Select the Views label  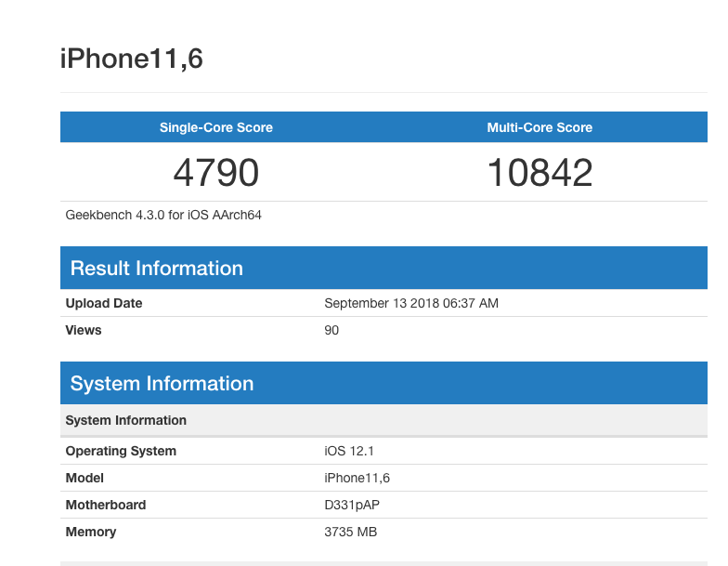click(84, 330)
